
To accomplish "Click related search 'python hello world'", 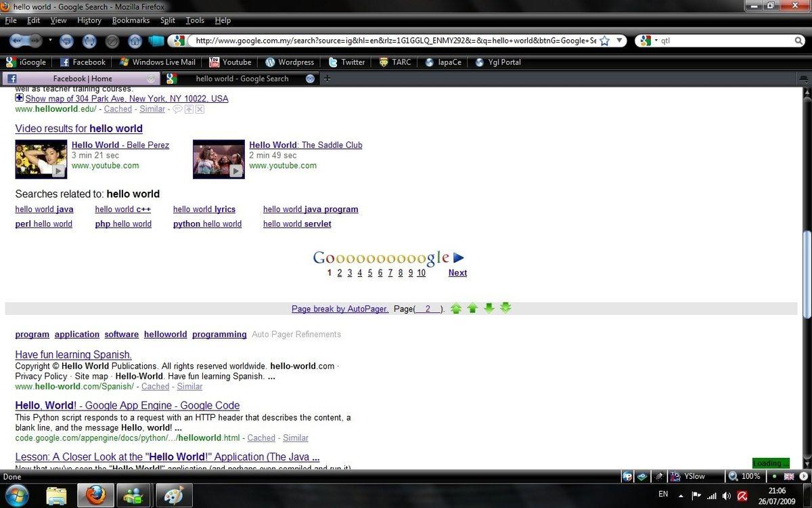I will point(207,224).
